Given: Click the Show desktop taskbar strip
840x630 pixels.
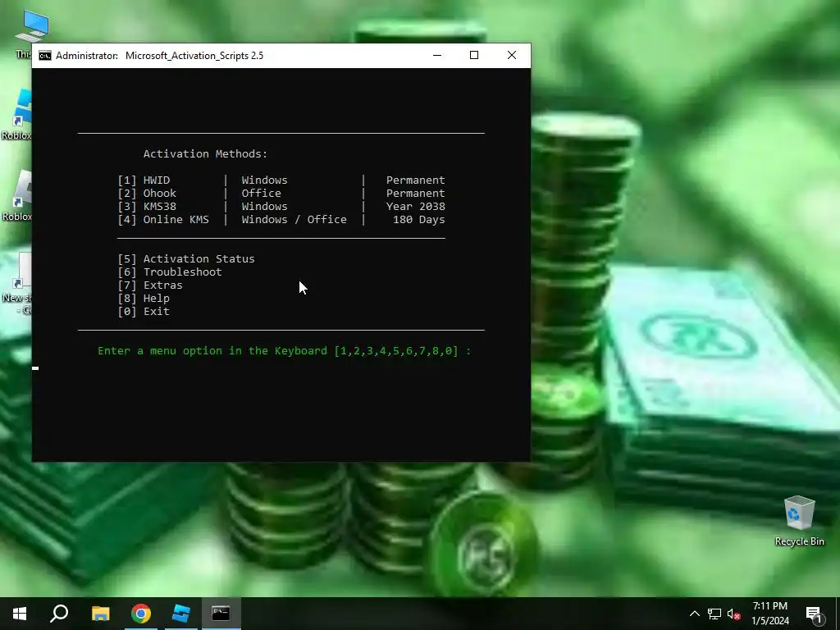Looking at the screenshot, I should (838, 614).
